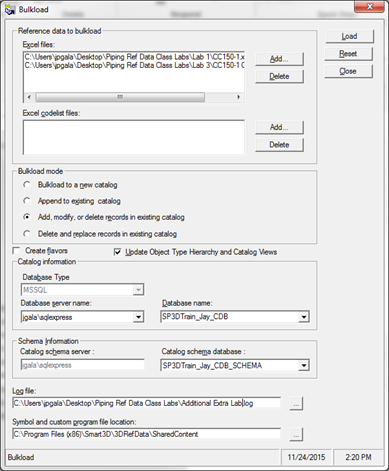Add an Excel file to bulkload
This screenshot has height=471, width=389.
pos(279,59)
